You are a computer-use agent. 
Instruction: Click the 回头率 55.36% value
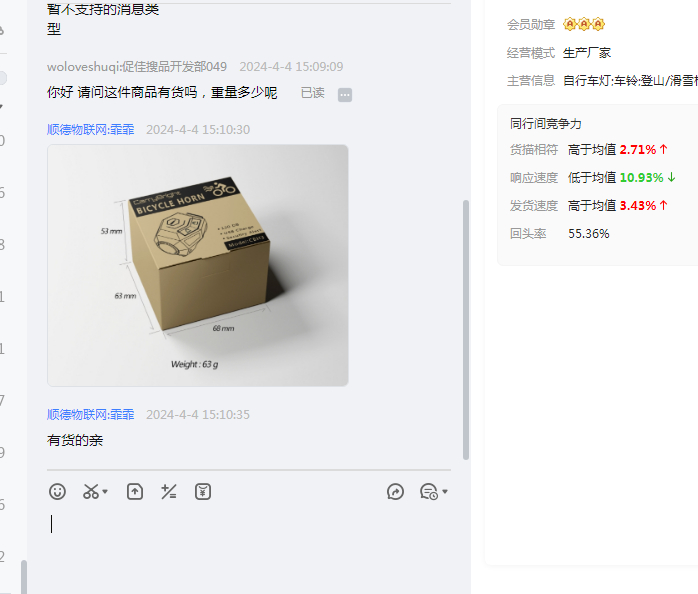[588, 234]
